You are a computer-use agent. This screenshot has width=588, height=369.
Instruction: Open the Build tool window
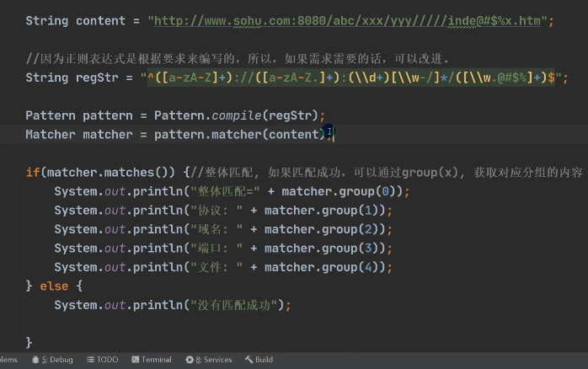[x=259, y=360]
